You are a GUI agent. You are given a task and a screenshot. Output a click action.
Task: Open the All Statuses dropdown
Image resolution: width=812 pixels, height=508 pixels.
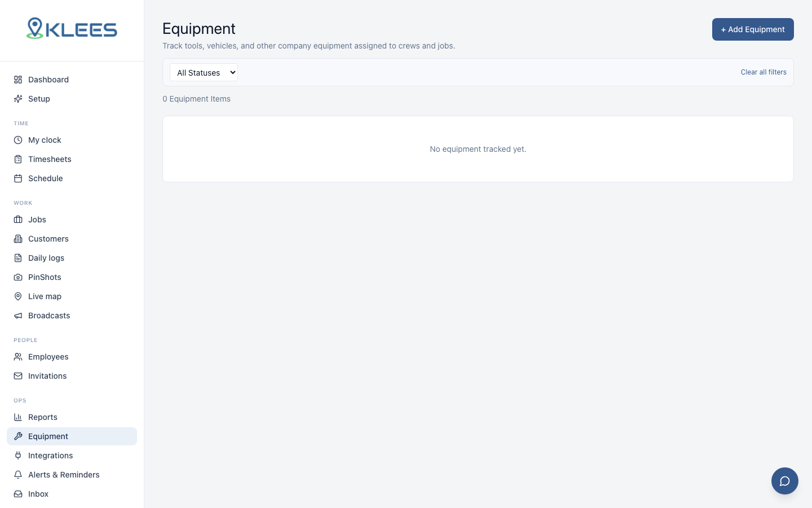coord(204,72)
